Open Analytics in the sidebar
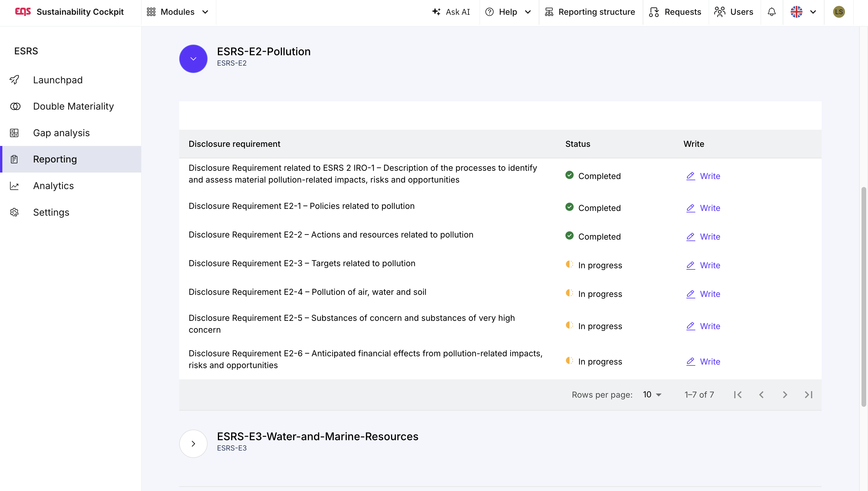Screen dimensions: 868x491 click(x=71, y=186)
